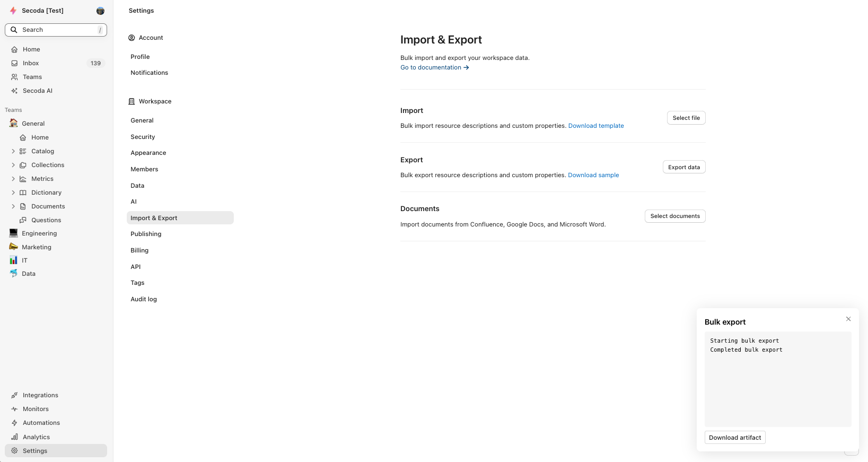
Task: Select the Security settings item
Action: 143,137
